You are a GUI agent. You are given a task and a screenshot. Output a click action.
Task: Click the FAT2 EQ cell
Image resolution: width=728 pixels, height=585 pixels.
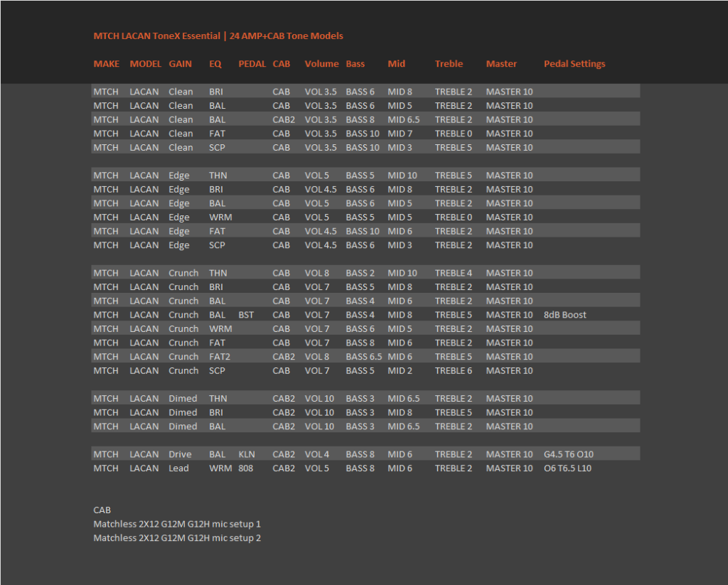coord(220,357)
